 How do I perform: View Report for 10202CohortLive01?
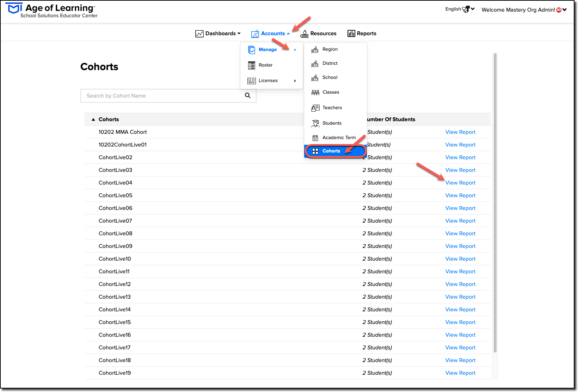click(x=460, y=145)
